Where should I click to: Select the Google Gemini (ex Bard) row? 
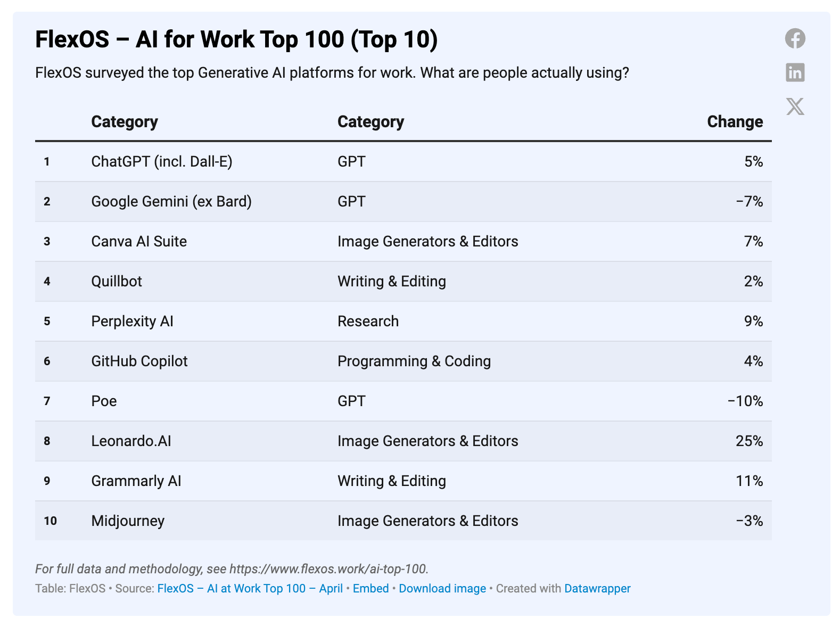click(x=171, y=201)
